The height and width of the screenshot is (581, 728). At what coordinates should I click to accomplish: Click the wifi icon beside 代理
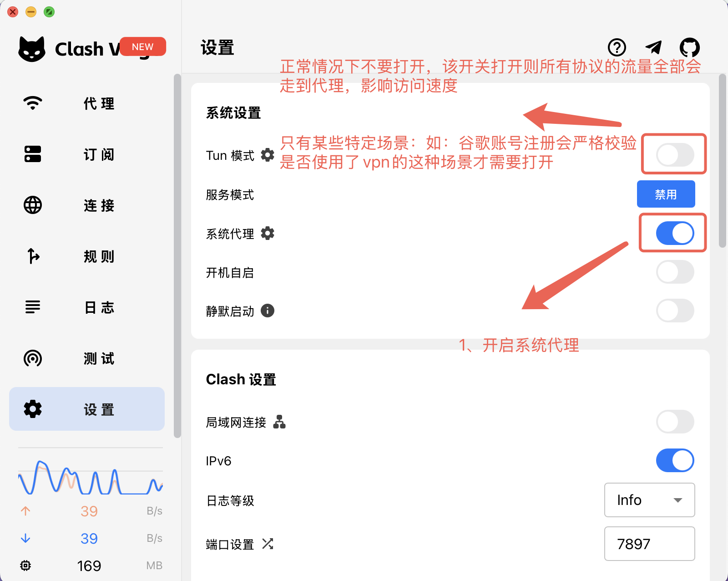(x=33, y=103)
